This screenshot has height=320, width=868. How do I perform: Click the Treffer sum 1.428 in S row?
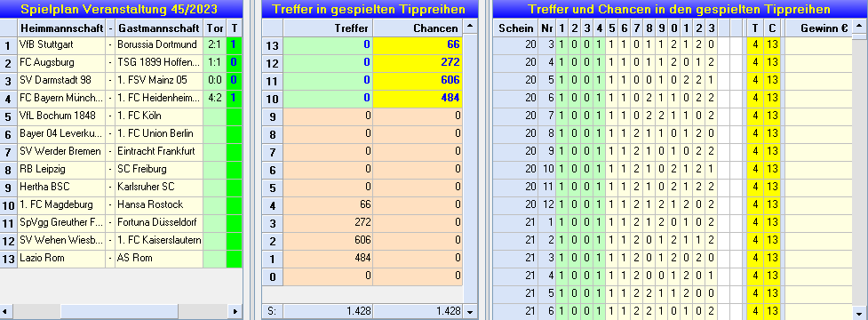[328, 311]
